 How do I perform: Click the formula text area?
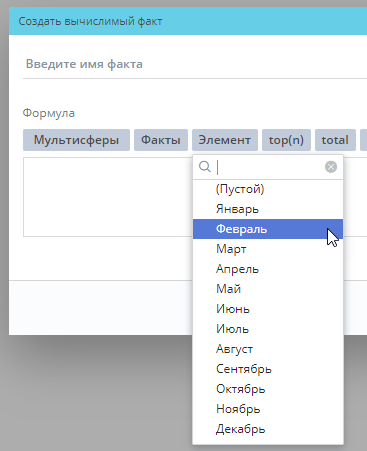(x=108, y=197)
